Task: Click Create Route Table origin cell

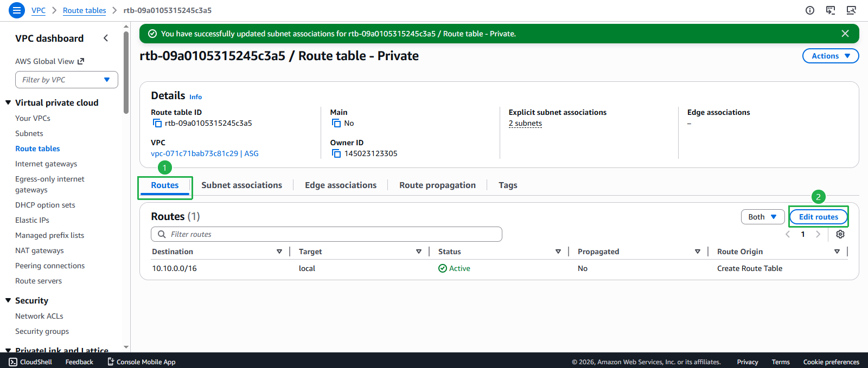Action: (x=750, y=268)
